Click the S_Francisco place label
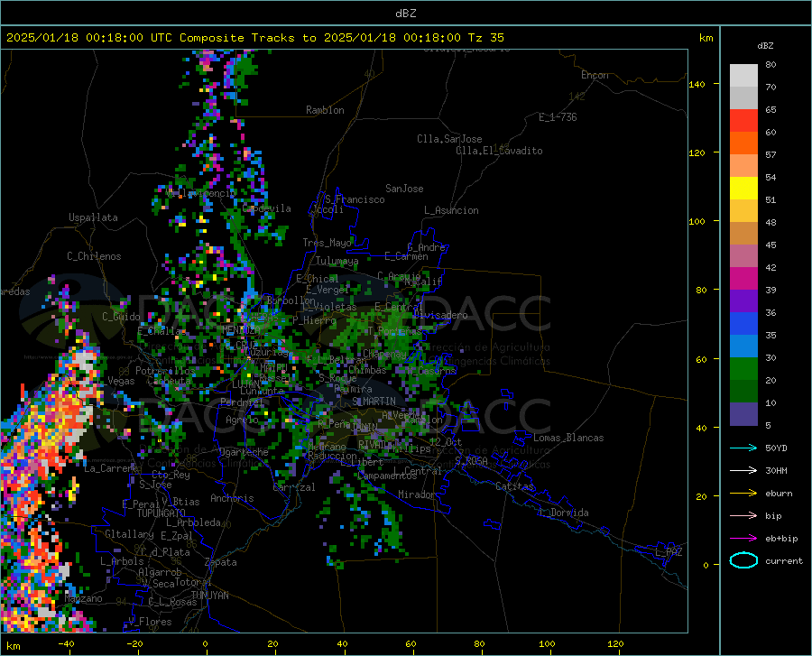The image size is (812, 656). 355,199
